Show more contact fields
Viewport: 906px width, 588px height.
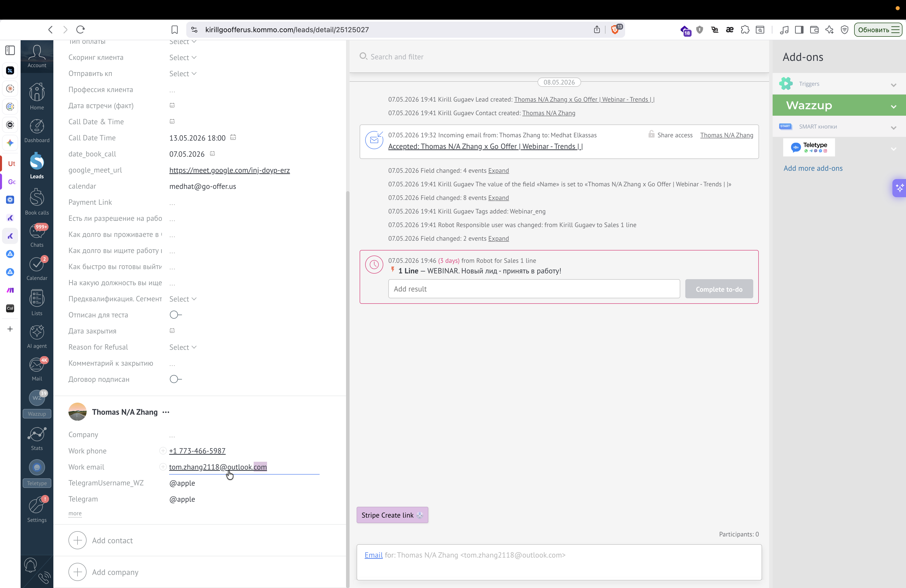(x=75, y=514)
